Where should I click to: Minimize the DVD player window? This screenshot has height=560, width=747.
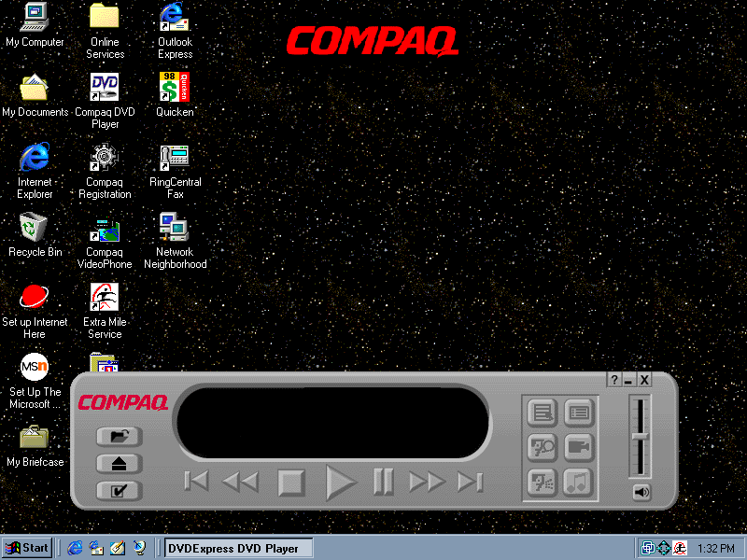coord(628,380)
